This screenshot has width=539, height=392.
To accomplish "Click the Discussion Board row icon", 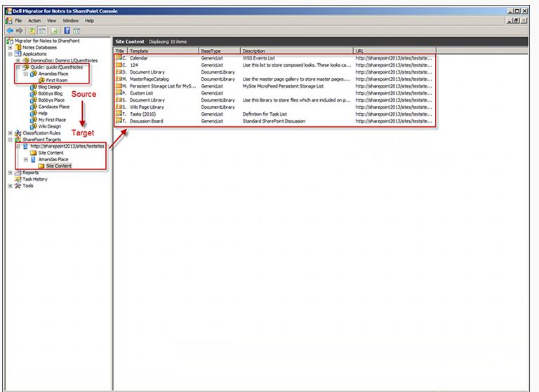I will pos(119,121).
